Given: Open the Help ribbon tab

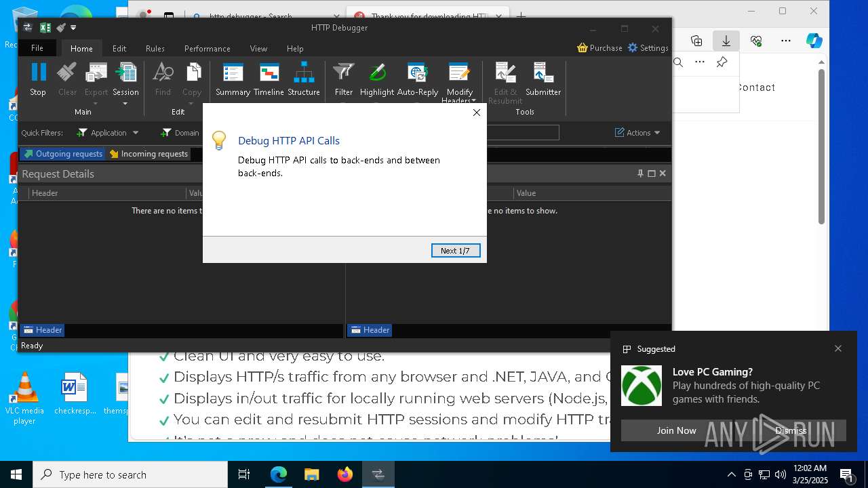Looking at the screenshot, I should [x=295, y=48].
